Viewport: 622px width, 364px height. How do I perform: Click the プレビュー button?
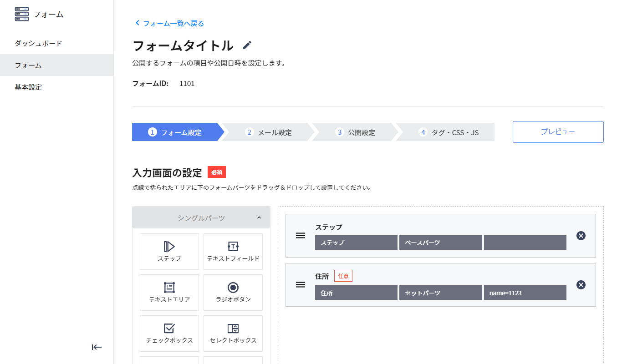coord(558,132)
